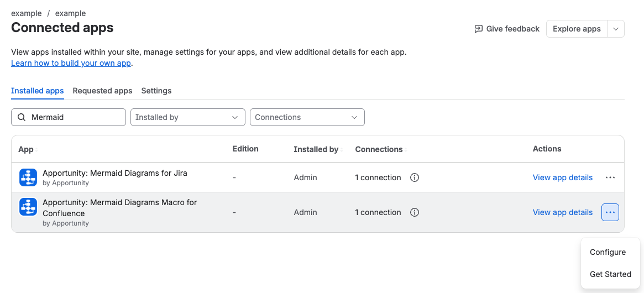Click '1 connection' in Confluence app row
644x293 pixels.
378,212
